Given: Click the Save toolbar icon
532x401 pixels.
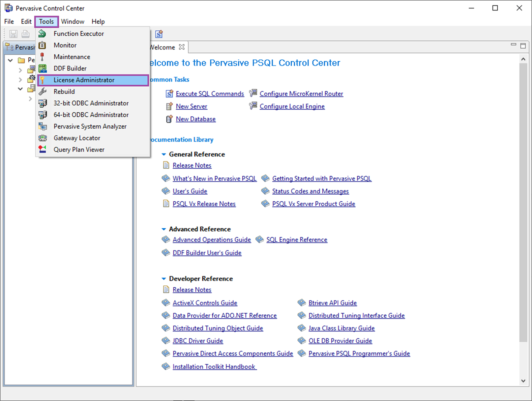Looking at the screenshot, I should [x=13, y=34].
